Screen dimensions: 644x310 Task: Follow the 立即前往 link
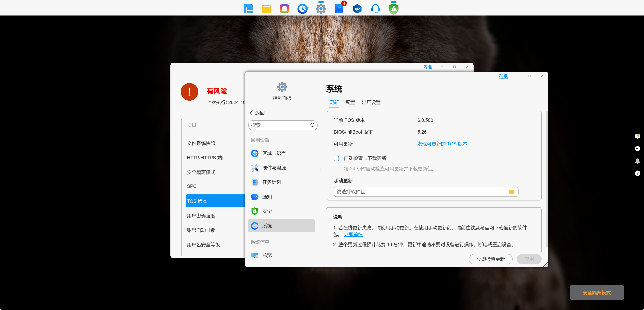point(353,235)
